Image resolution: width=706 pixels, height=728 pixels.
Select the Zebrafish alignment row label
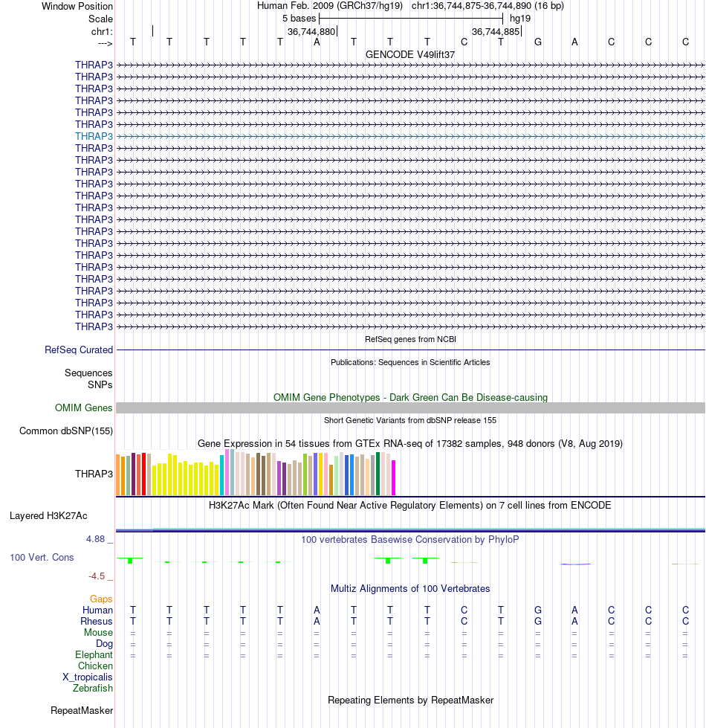click(x=92, y=688)
